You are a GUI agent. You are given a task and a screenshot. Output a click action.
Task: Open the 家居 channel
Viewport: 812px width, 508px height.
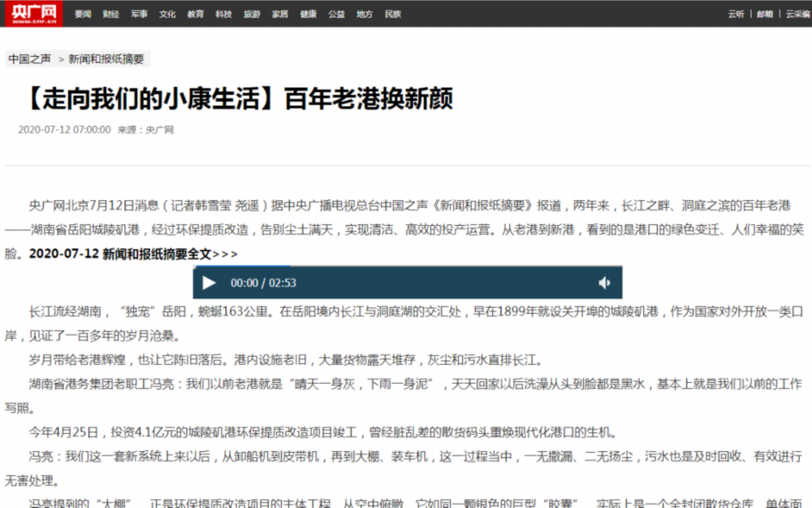click(280, 14)
